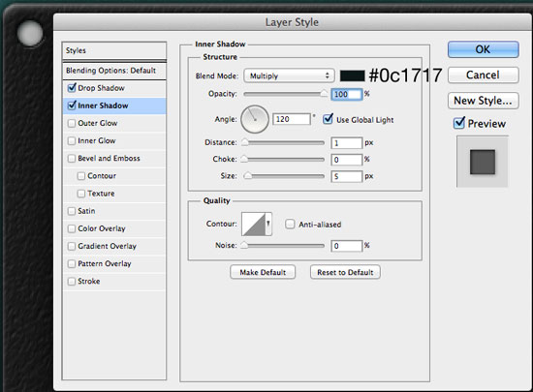Click the Make Default button

tap(263, 272)
